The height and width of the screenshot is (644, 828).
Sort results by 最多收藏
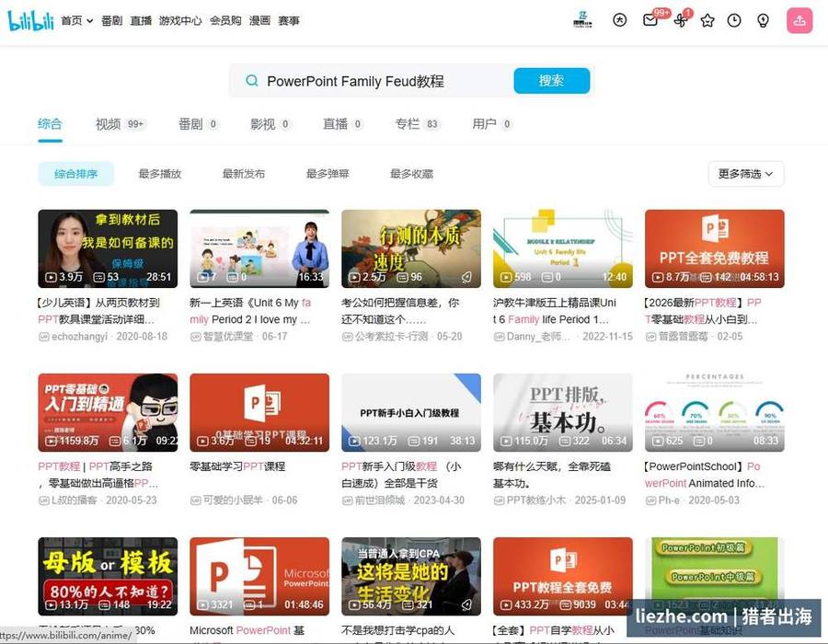tap(411, 174)
